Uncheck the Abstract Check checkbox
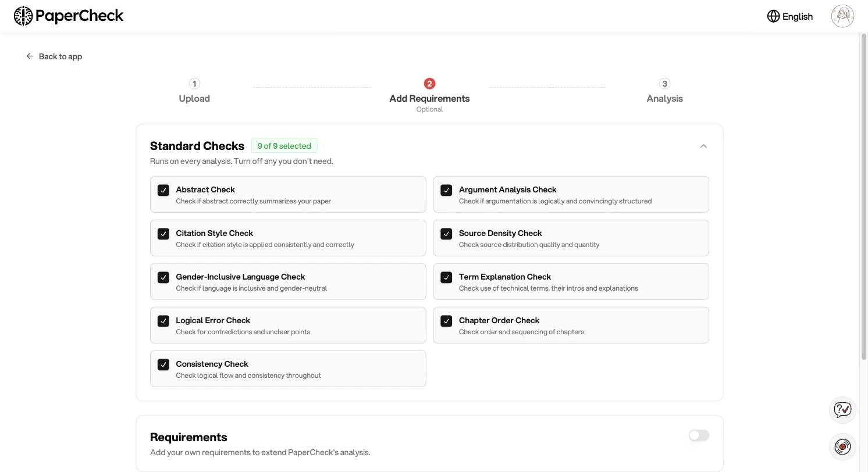 163,190
